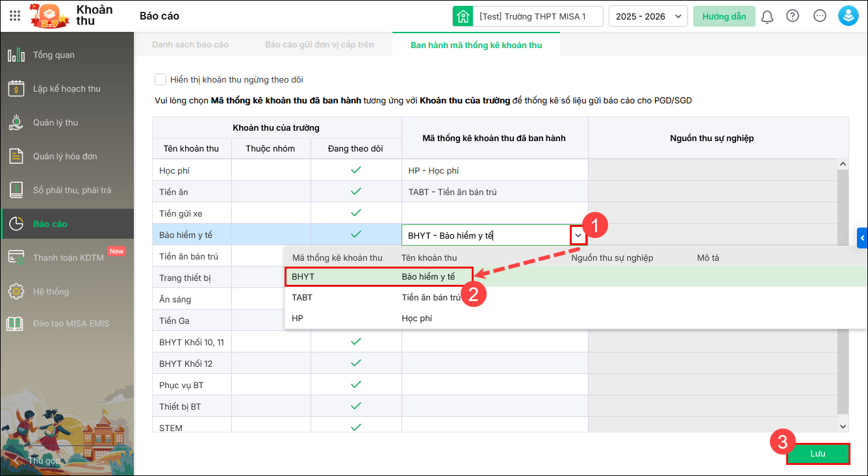The width and height of the screenshot is (868, 476).
Task: Click the school home icon
Action: tap(463, 16)
